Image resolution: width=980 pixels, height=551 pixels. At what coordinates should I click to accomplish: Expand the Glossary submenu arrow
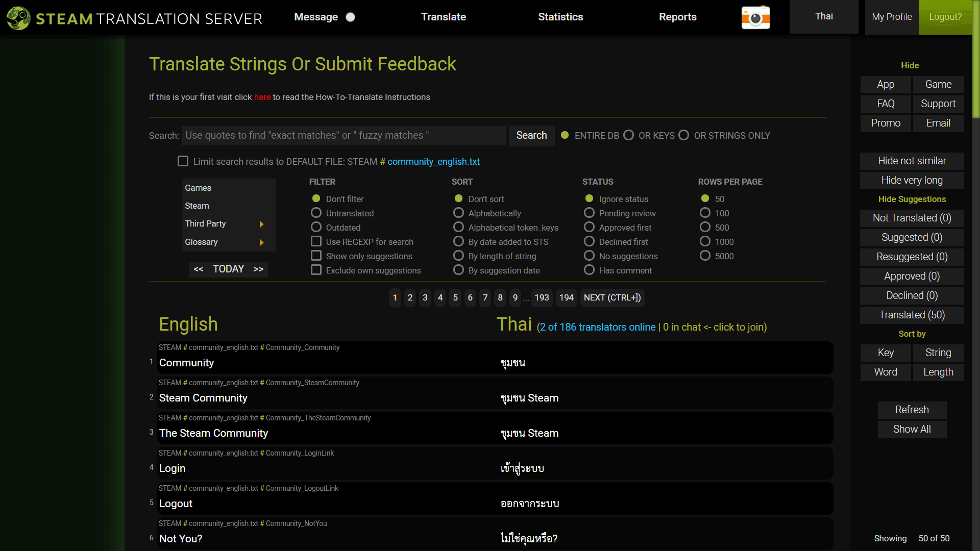pyautogui.click(x=261, y=242)
